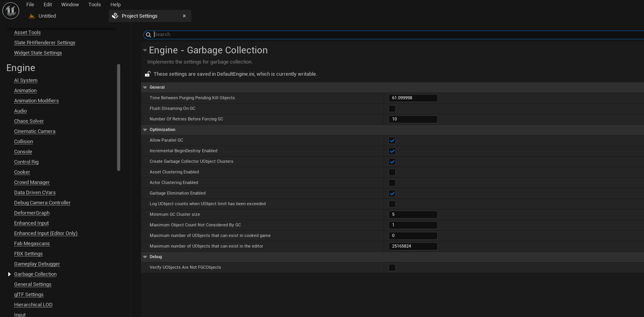Click the Minimum GC Cluster size field
Viewport: 644px width, 317px height.
pyautogui.click(x=413, y=215)
